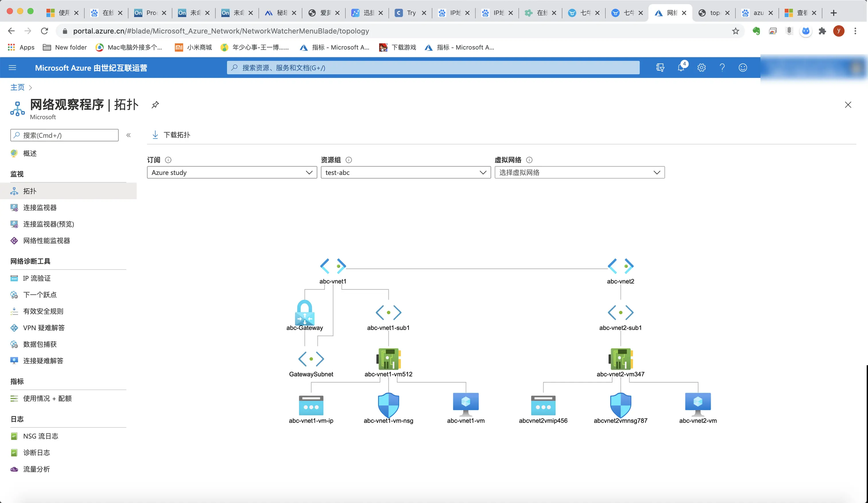Image resolution: width=868 pixels, height=503 pixels.
Task: Toggle the Azure portal hamburger menu
Action: coord(12,67)
